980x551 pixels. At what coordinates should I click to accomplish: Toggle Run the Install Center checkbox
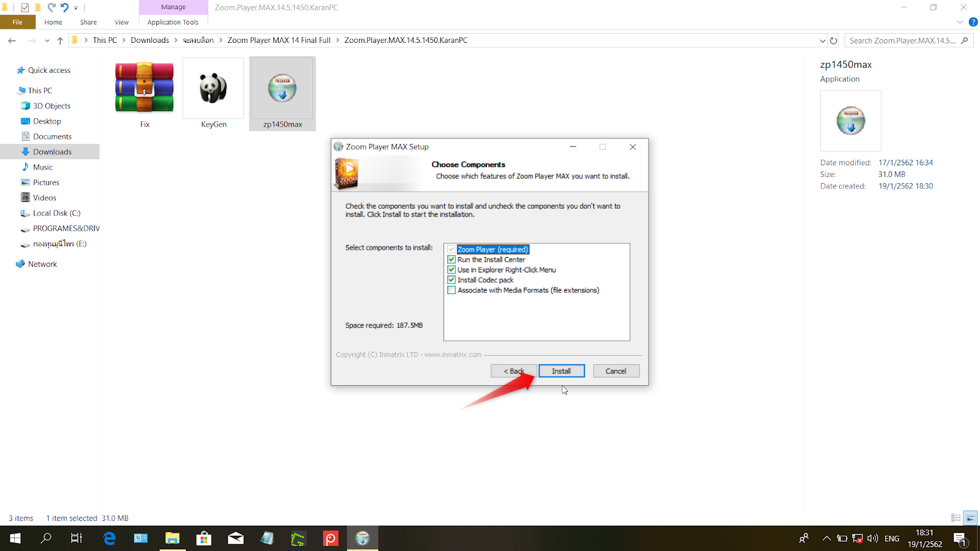point(451,260)
